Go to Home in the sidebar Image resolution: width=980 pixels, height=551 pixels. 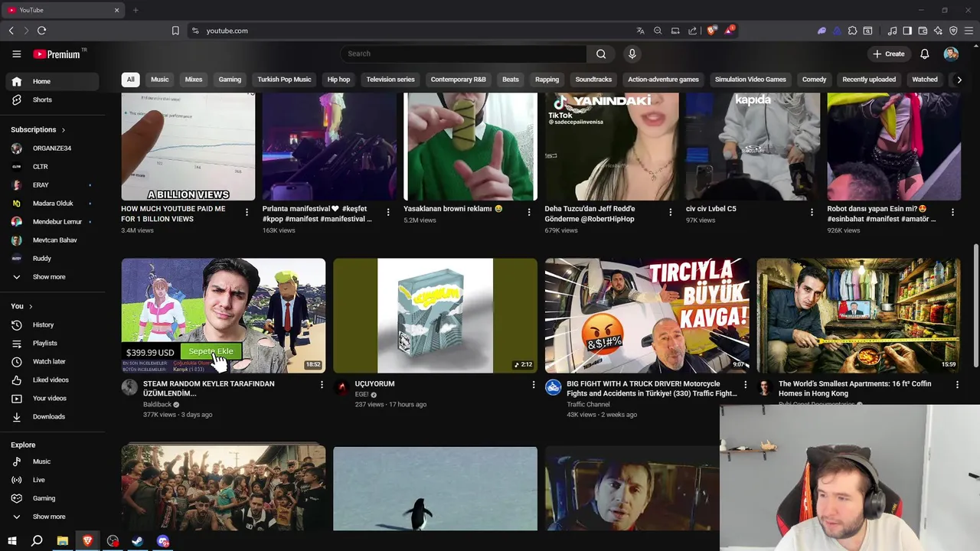coord(52,81)
